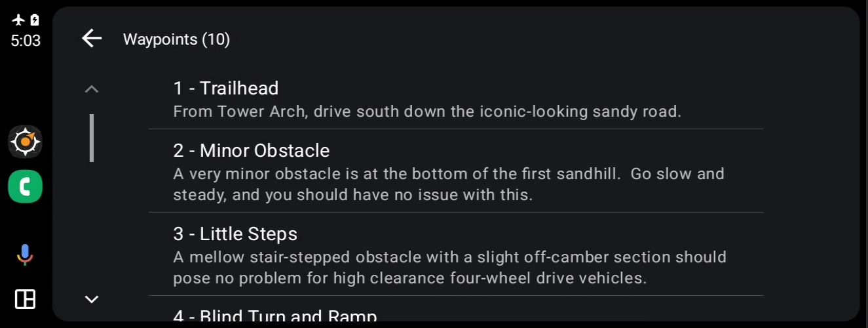Click the down chevron below the scrollbar
This screenshot has height=328, width=868.
92,299
